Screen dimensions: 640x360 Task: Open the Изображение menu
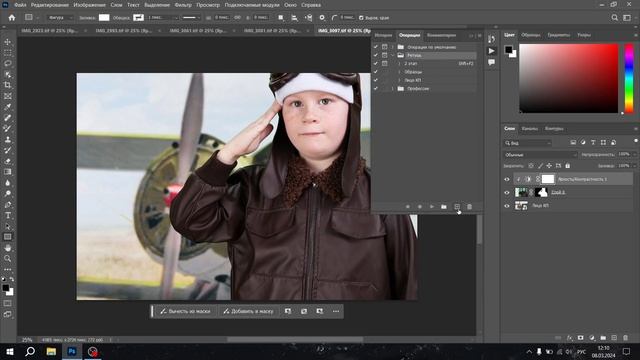click(x=89, y=5)
